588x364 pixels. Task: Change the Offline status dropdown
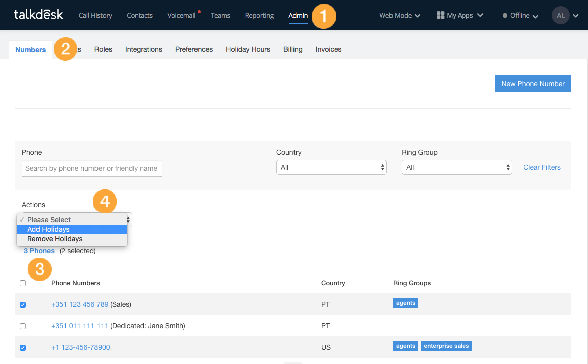click(520, 16)
